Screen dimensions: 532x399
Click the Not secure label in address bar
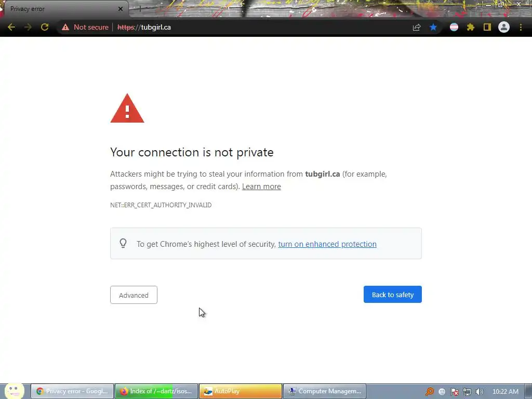(x=91, y=27)
